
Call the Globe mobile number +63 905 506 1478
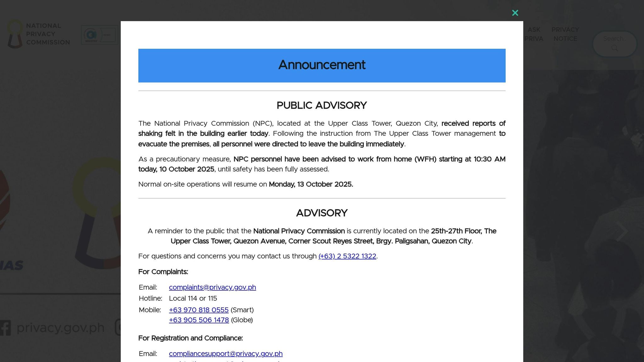pyautogui.click(x=199, y=320)
